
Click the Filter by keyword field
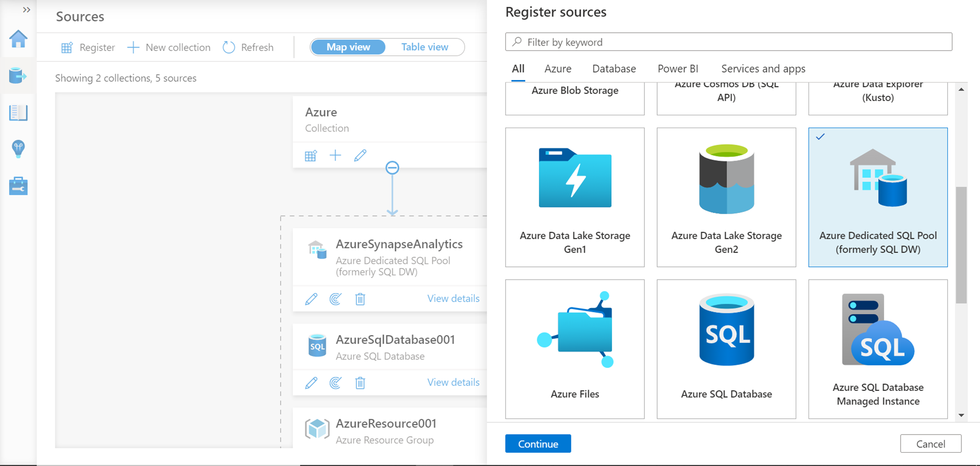point(729,42)
